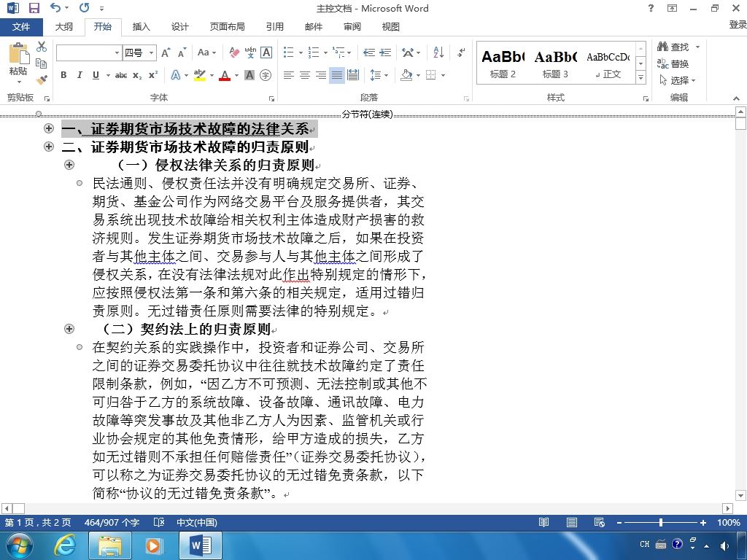747x560 pixels.
Task: Expand the styles gallery more arrow
Action: pyautogui.click(x=641, y=77)
